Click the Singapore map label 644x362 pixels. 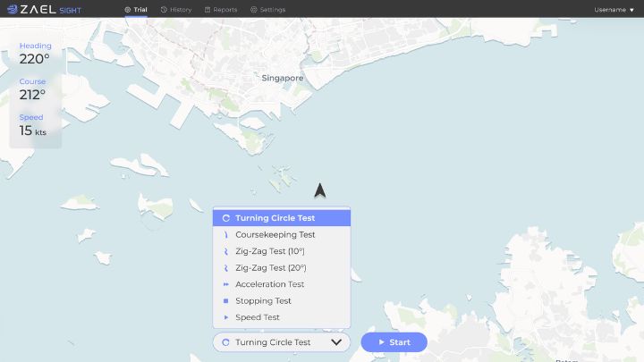point(283,78)
